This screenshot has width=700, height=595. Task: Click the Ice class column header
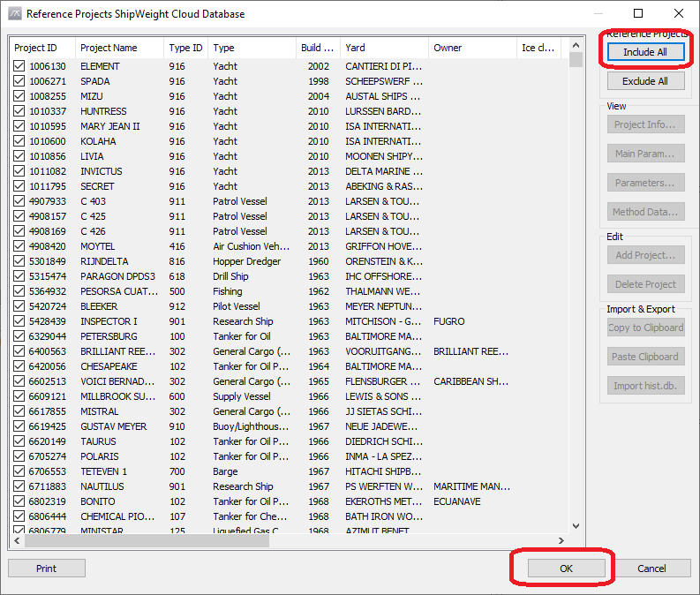tap(538, 48)
